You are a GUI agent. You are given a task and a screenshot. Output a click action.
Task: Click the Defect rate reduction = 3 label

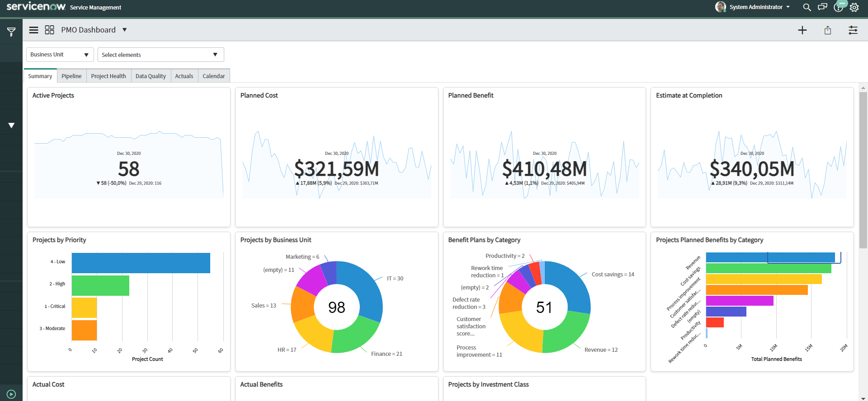coord(469,303)
